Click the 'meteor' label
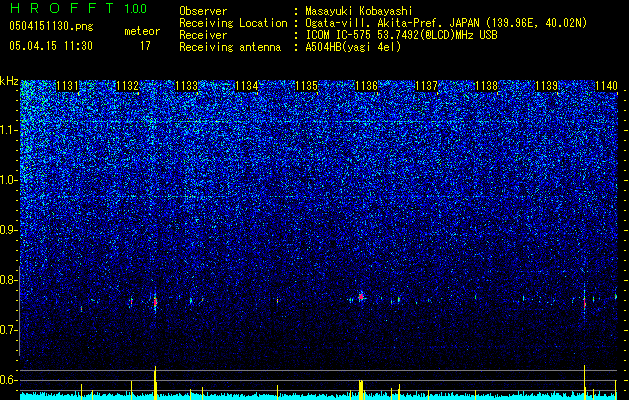 [142, 31]
